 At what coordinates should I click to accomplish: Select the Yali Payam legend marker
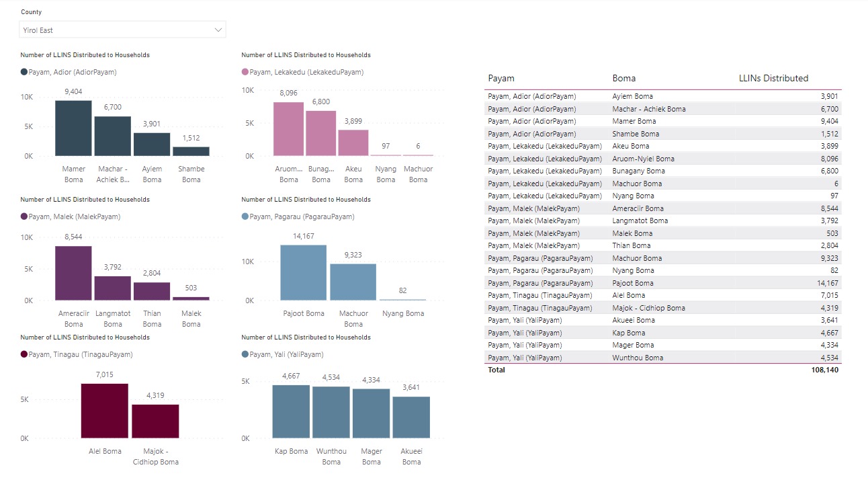[245, 354]
